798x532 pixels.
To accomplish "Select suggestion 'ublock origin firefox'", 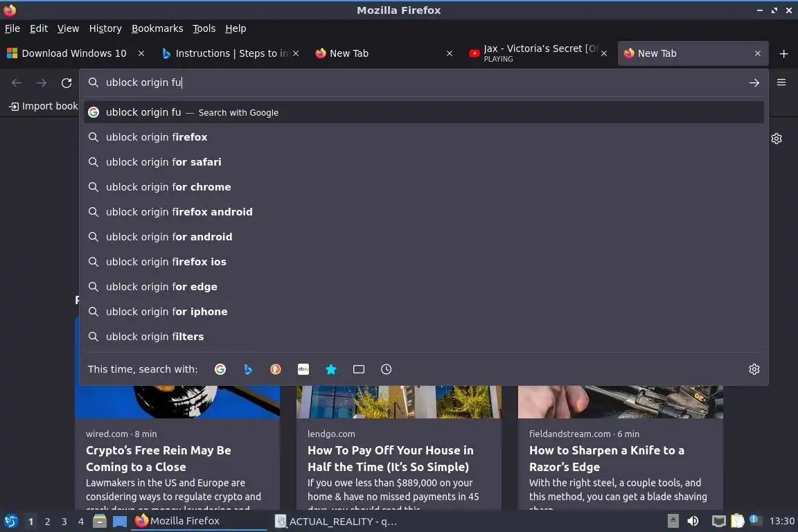I will 423,137.
